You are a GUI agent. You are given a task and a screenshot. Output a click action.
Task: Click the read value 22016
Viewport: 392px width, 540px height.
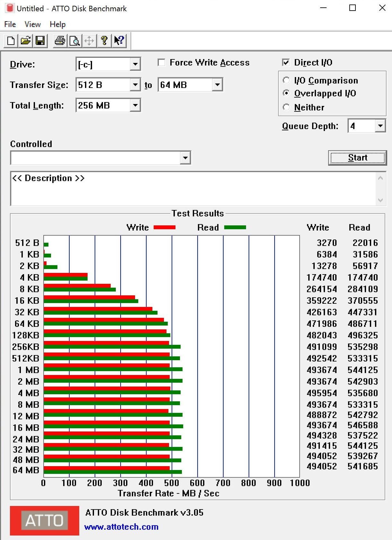pos(365,243)
